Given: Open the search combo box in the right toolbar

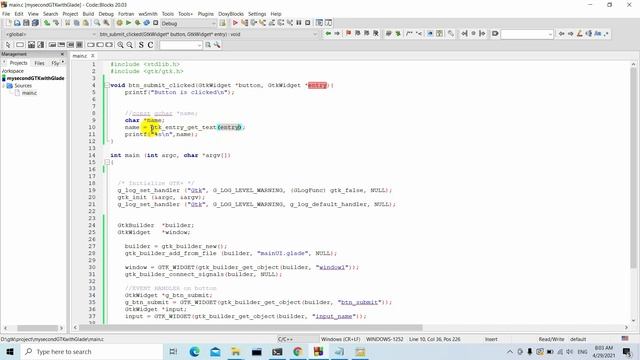Looking at the screenshot, I should [x=527, y=34].
